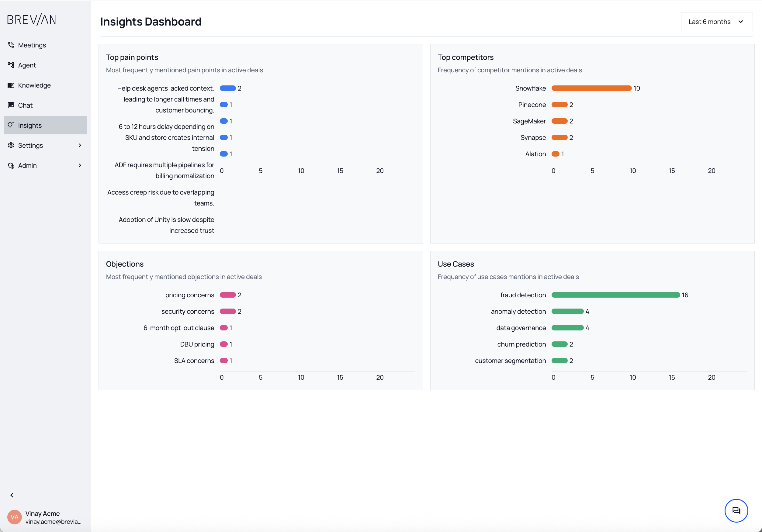Click the VA user avatar

(x=15, y=517)
